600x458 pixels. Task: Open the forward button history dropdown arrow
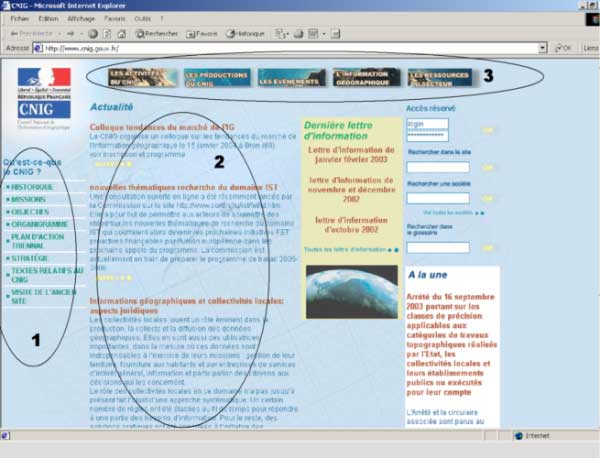tap(81, 34)
